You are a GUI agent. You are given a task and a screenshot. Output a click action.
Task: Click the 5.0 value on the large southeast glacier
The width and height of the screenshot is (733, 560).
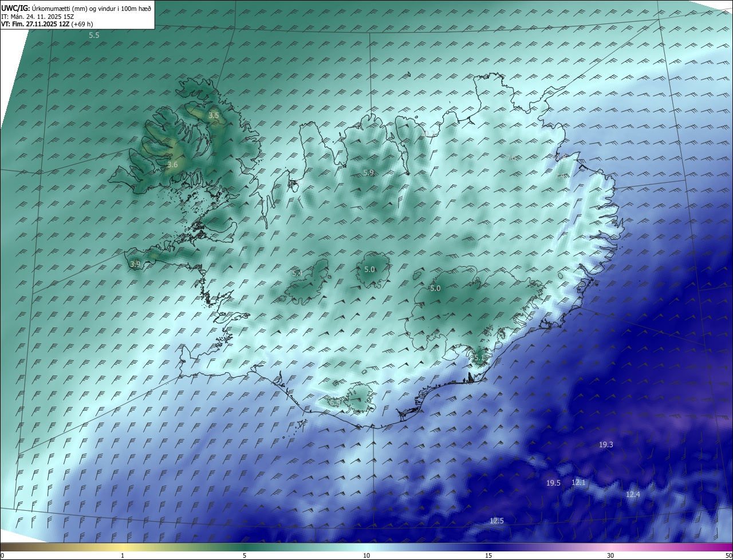coord(435,289)
